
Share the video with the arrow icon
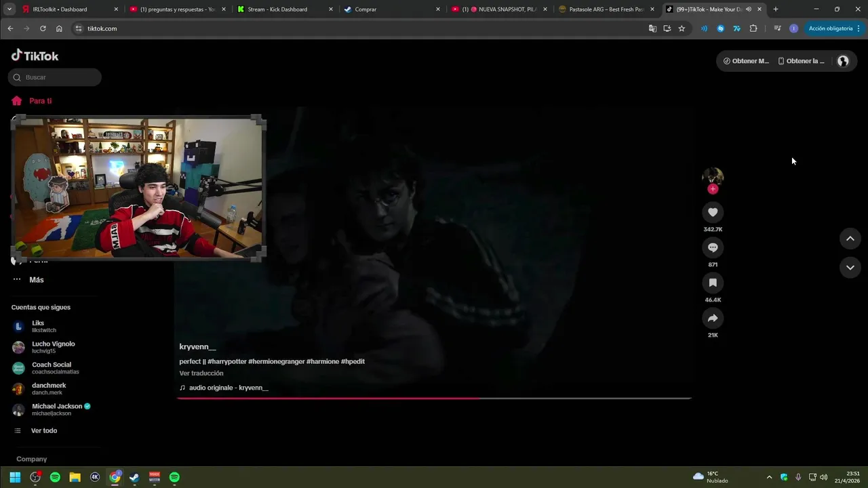pyautogui.click(x=713, y=318)
